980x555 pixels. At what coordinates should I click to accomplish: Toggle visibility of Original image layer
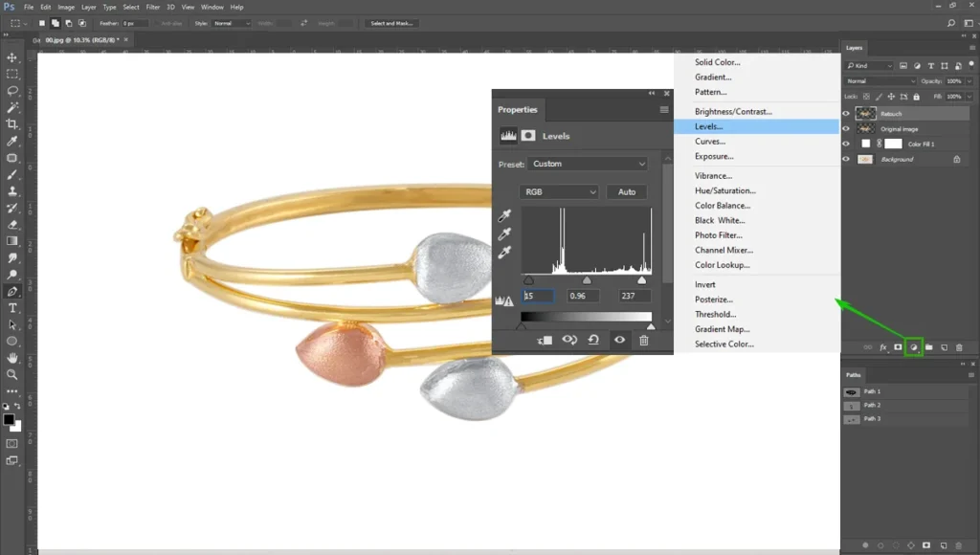846,129
